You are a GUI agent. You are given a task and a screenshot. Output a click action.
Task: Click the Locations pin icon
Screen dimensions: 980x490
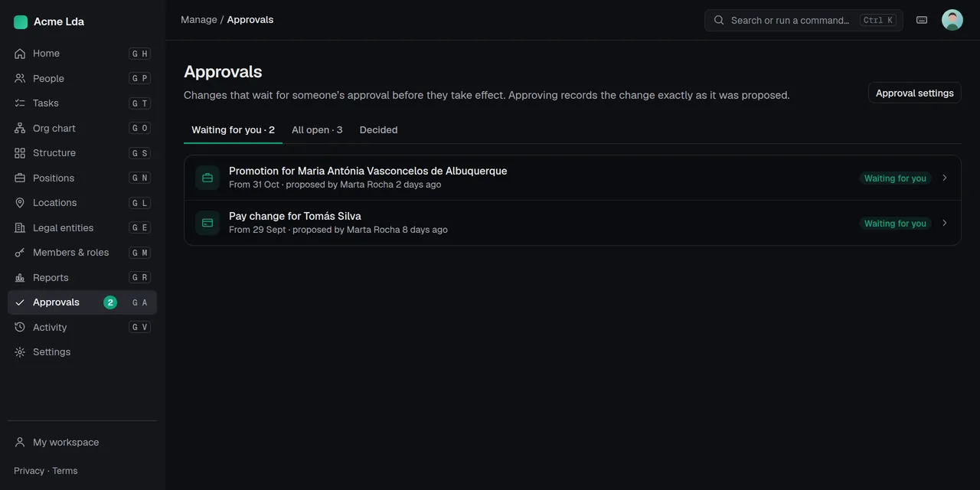(20, 203)
